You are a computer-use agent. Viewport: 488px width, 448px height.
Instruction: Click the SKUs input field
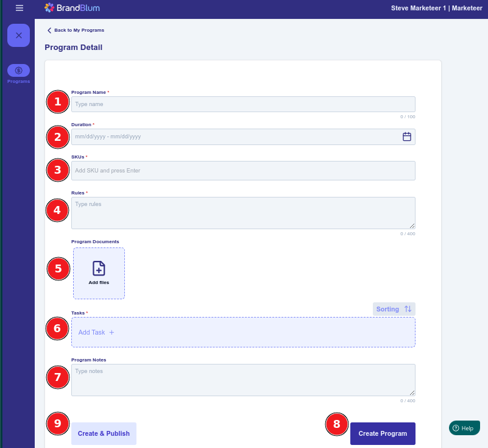click(243, 171)
